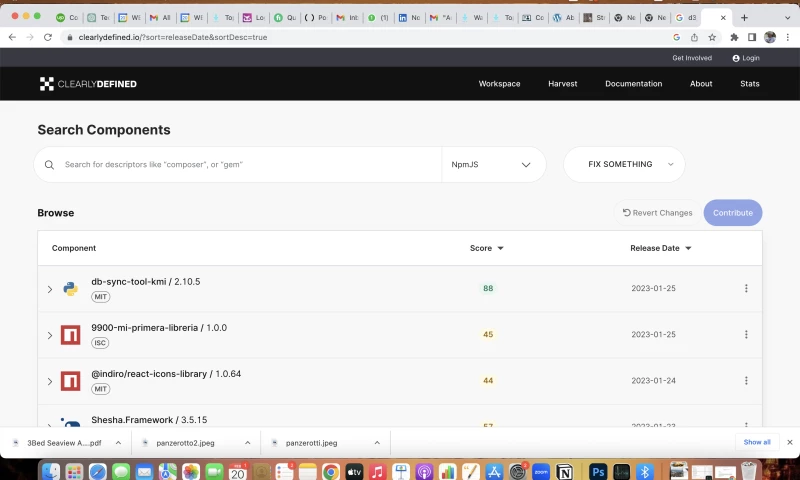
Task: Sort by the Release Date column
Action: tap(661, 248)
